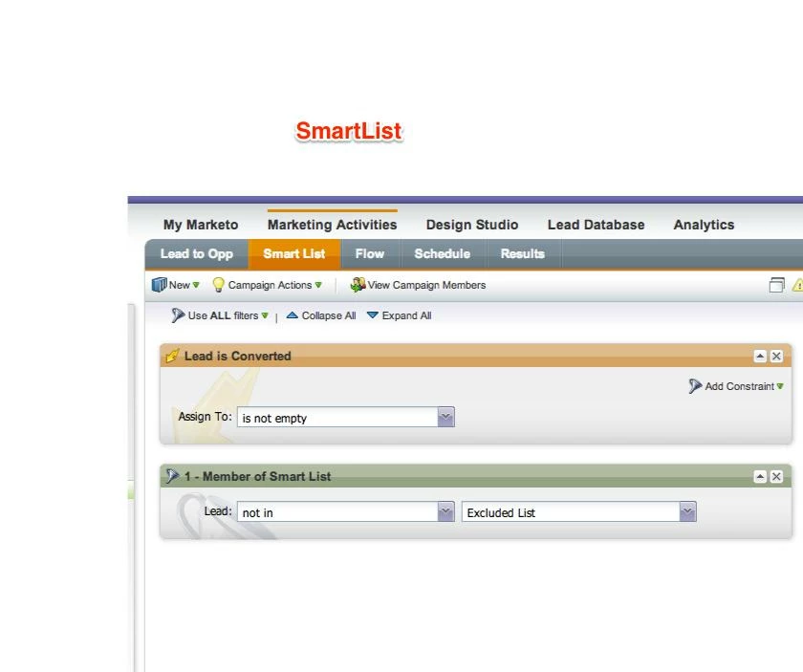Collapse the Lead is Converted panel
This screenshot has height=672, width=803.
pos(761,356)
